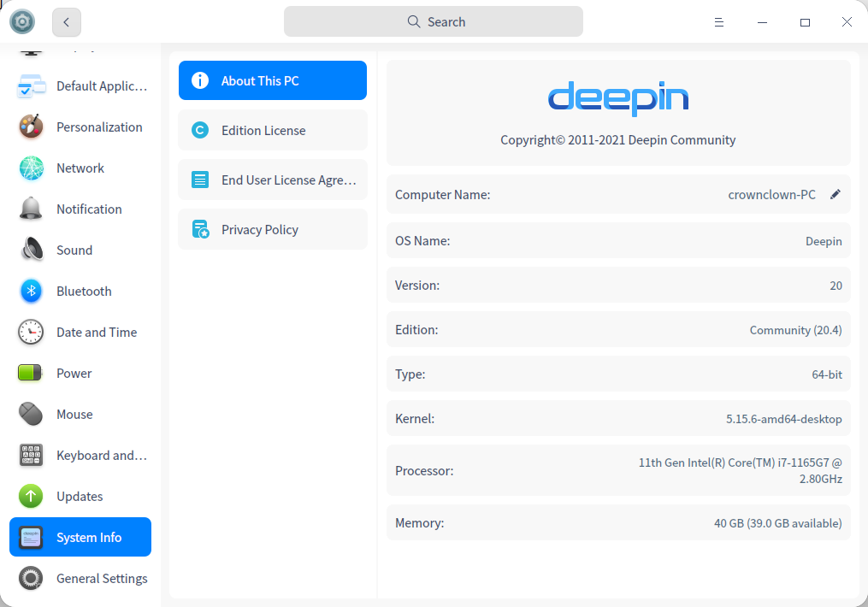Image resolution: width=868 pixels, height=607 pixels.
Task: Edit computer name with pencil icon
Action: tap(836, 194)
